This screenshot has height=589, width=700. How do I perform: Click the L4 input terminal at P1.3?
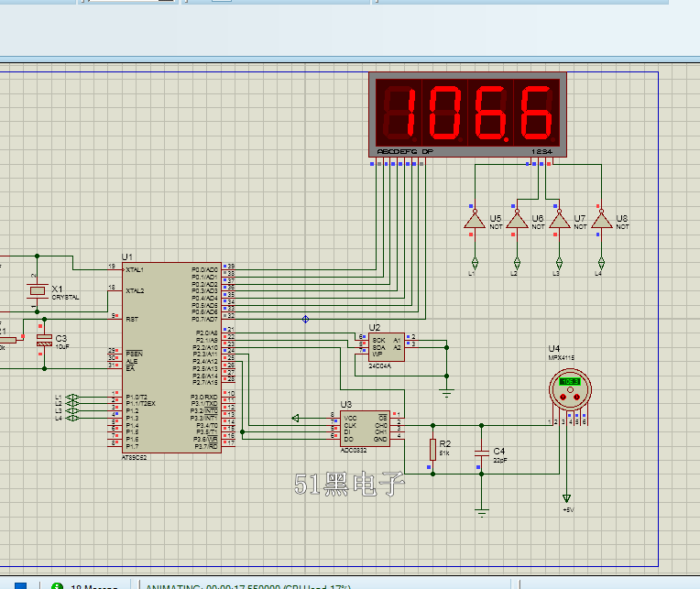tap(72, 418)
